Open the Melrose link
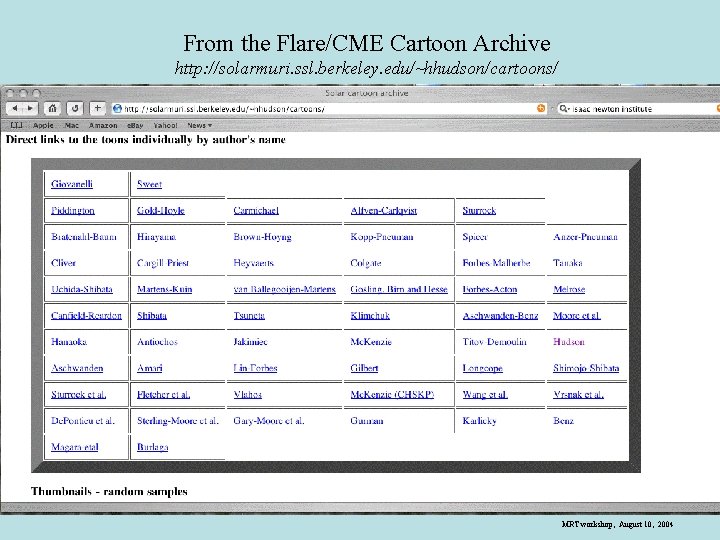Image resolution: width=720 pixels, height=540 pixels. [569, 289]
